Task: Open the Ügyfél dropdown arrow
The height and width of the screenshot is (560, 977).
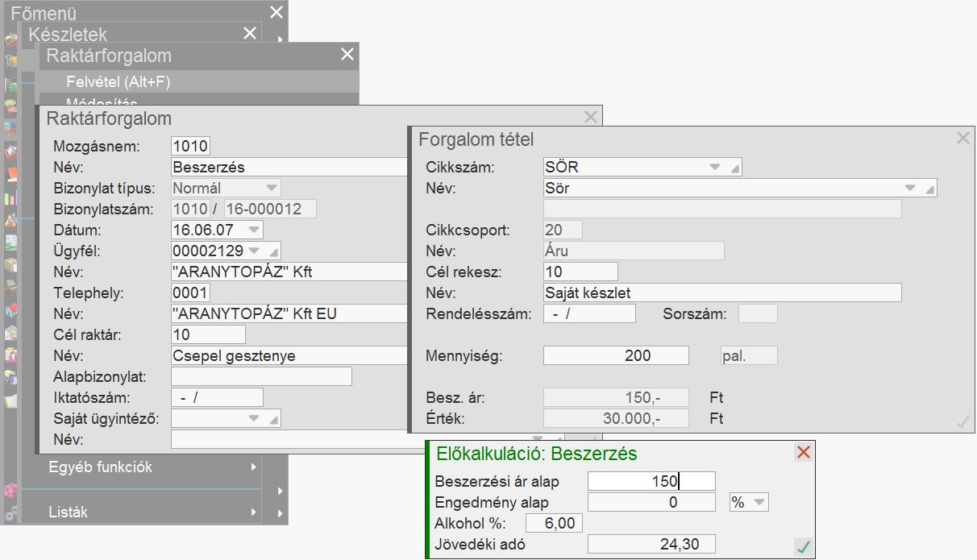Action: pos(255,251)
